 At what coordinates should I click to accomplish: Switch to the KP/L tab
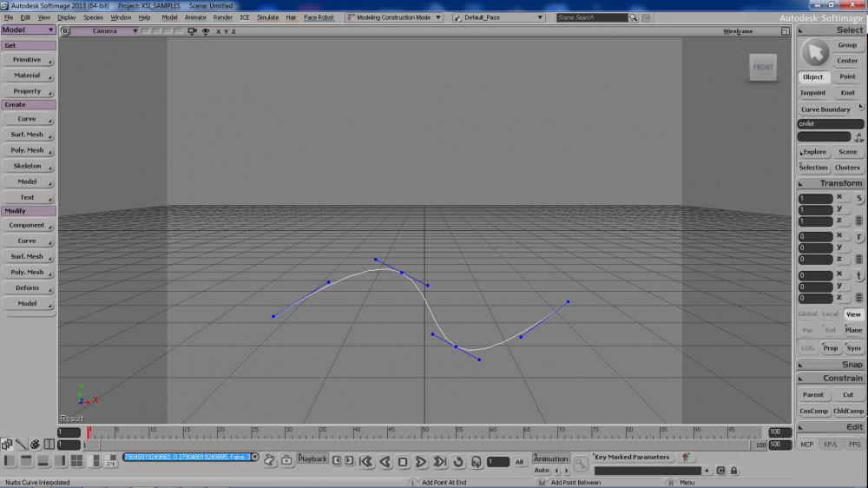coord(831,445)
